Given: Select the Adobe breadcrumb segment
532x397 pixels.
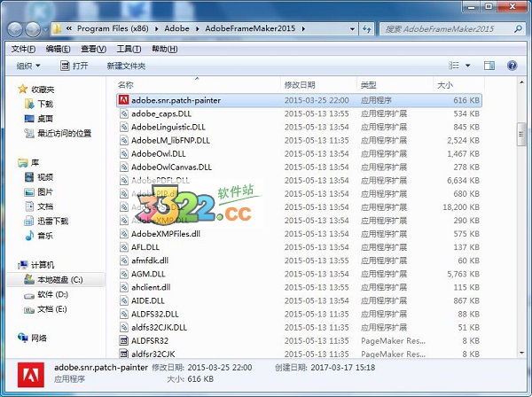Looking at the screenshot, I should (176, 29).
